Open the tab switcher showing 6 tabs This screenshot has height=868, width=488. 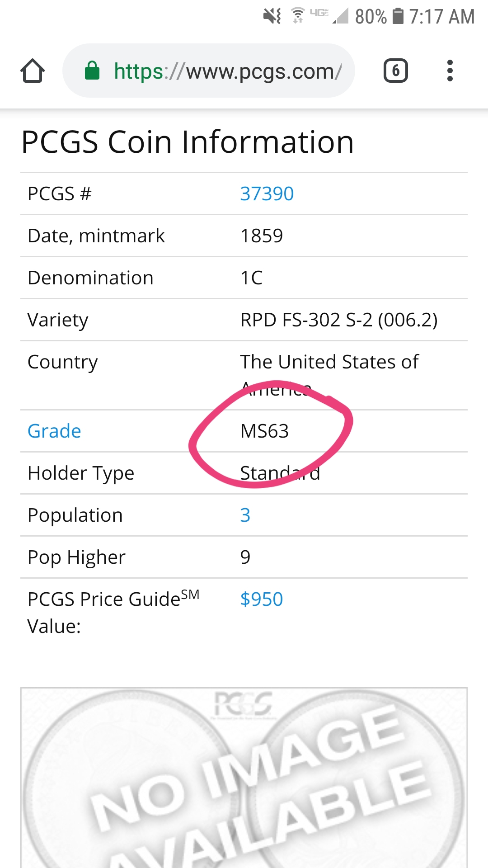(396, 71)
